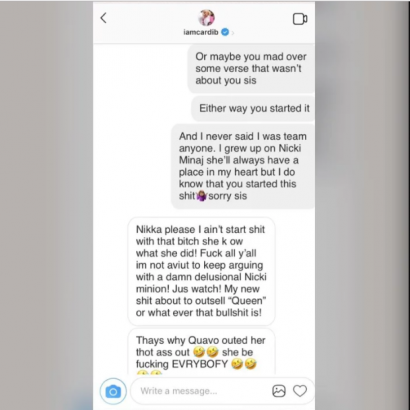This screenshot has width=410, height=410.
Task: Click the shrugging woman emoji in message
Action: click(202, 196)
